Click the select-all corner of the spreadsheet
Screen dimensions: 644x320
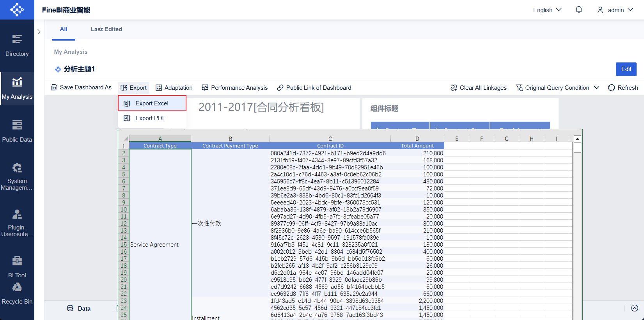(x=124, y=139)
